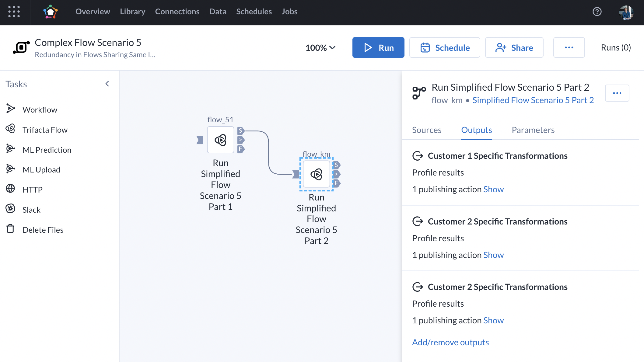
Task: Select the Slack task icon
Action: [11, 209]
